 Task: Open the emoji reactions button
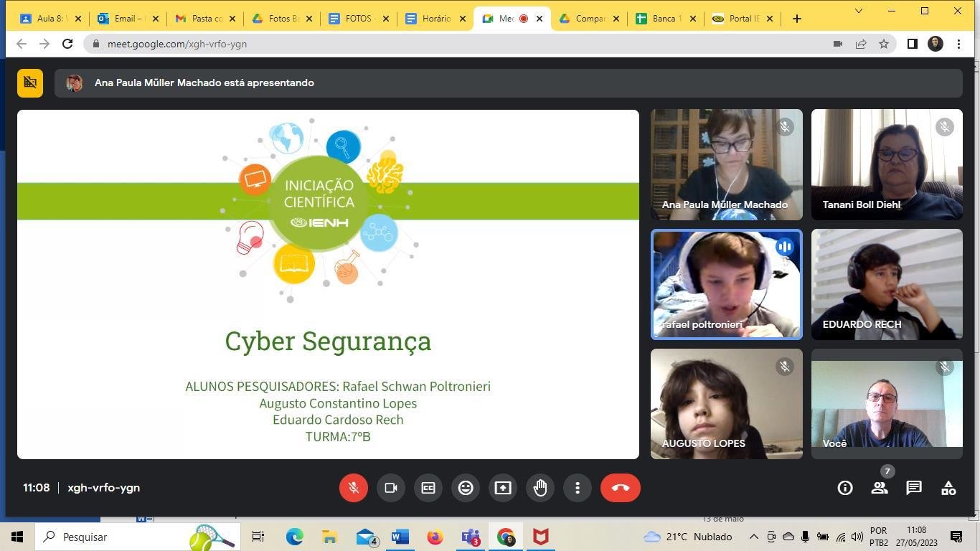(x=466, y=488)
